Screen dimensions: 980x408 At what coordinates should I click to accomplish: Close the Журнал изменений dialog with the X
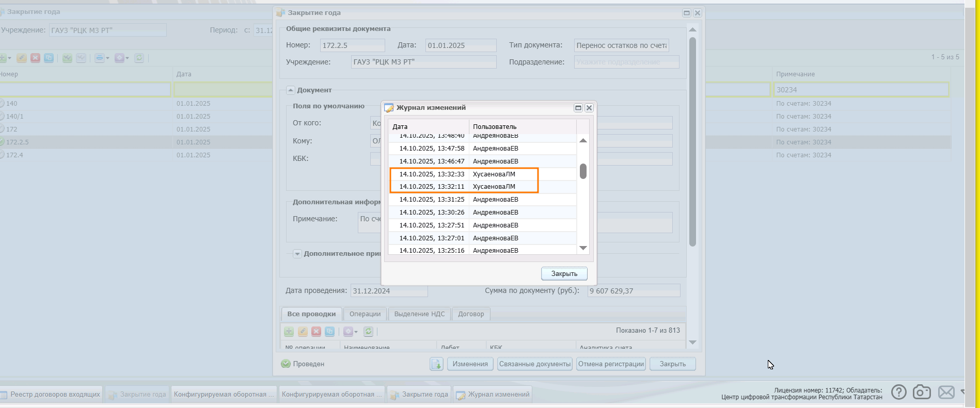tap(589, 108)
